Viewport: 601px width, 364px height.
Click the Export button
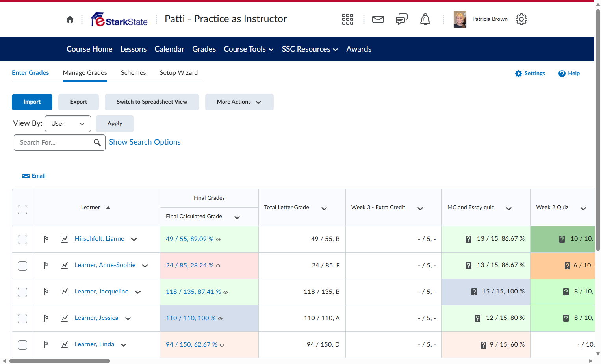(79, 102)
